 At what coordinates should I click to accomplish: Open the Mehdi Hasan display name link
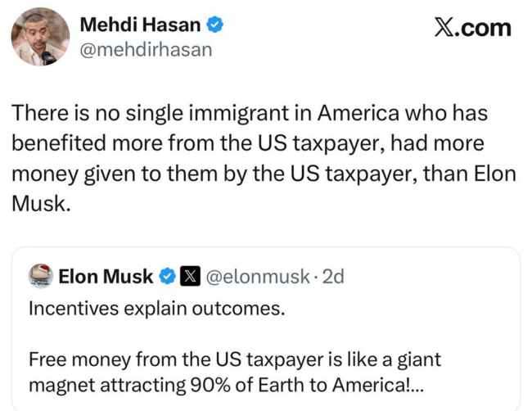(x=140, y=25)
